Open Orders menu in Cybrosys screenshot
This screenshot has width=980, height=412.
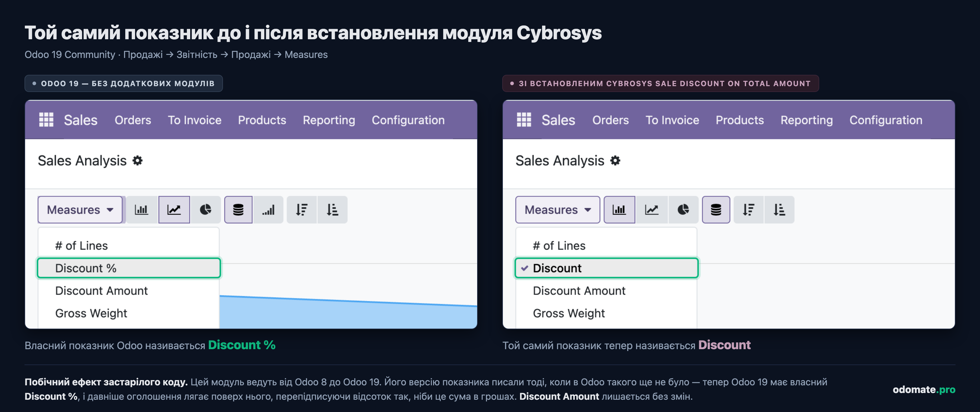click(611, 120)
